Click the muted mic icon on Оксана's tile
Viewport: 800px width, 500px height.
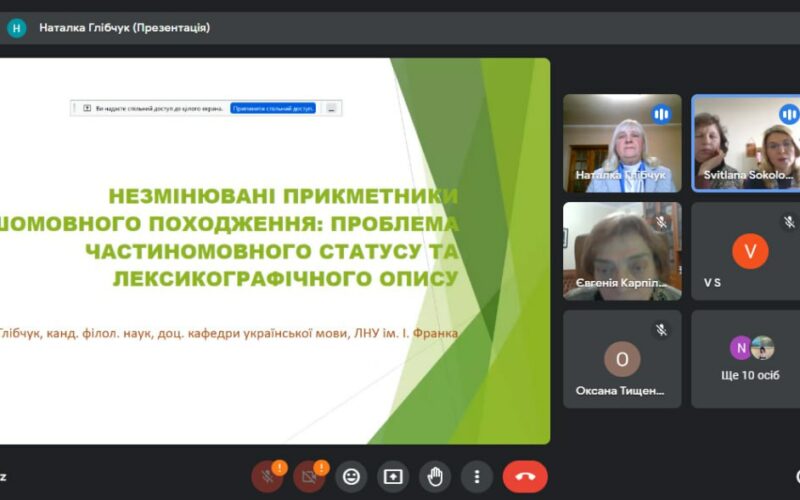point(661,329)
